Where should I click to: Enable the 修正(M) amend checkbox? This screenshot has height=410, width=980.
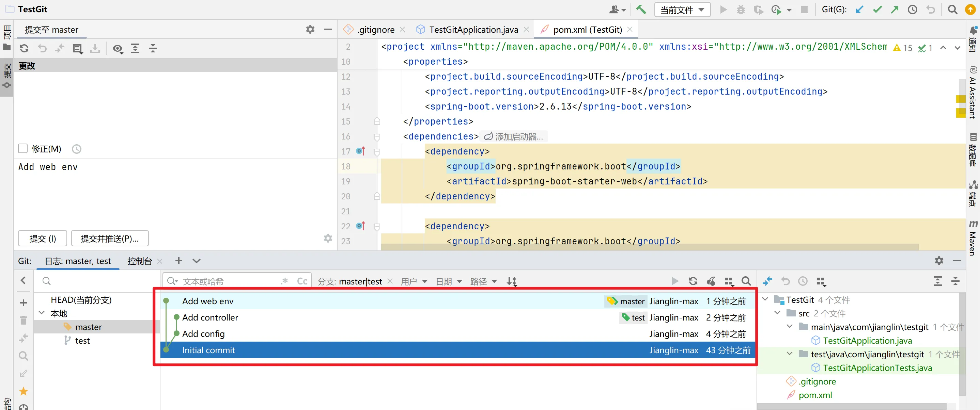(x=23, y=149)
